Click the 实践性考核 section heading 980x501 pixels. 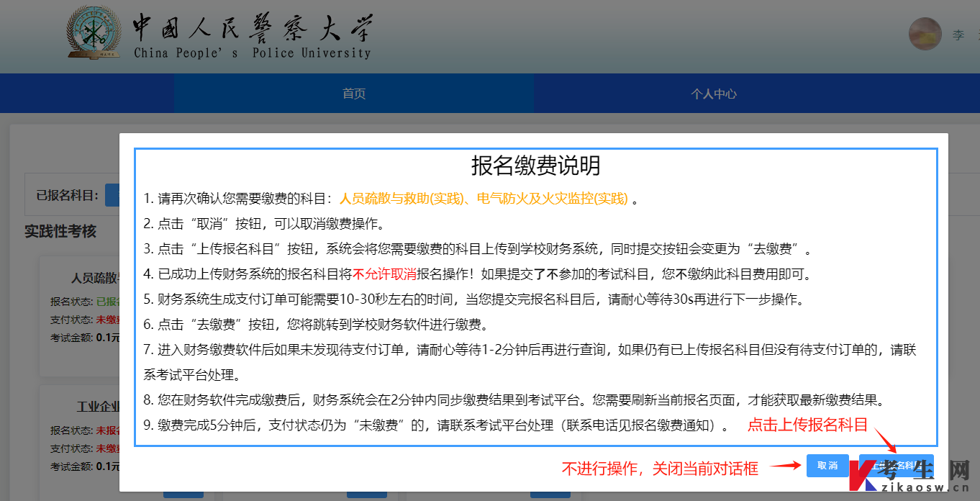60,232
